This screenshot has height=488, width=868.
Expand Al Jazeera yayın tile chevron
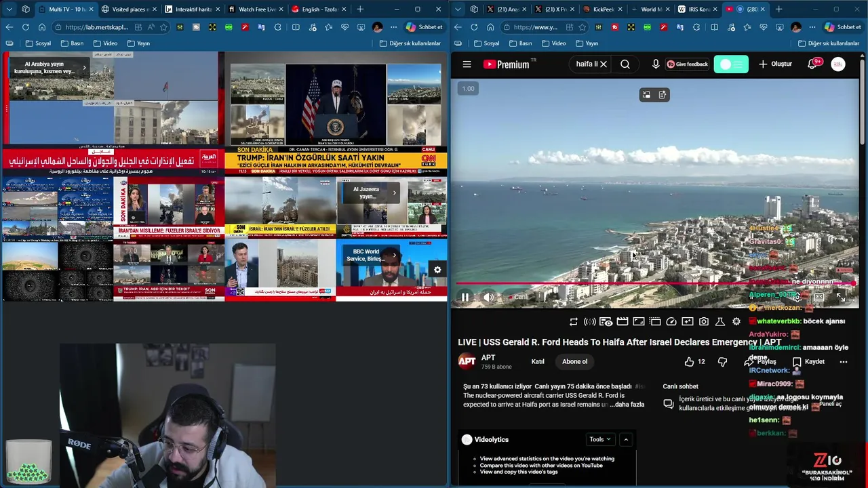tap(394, 192)
